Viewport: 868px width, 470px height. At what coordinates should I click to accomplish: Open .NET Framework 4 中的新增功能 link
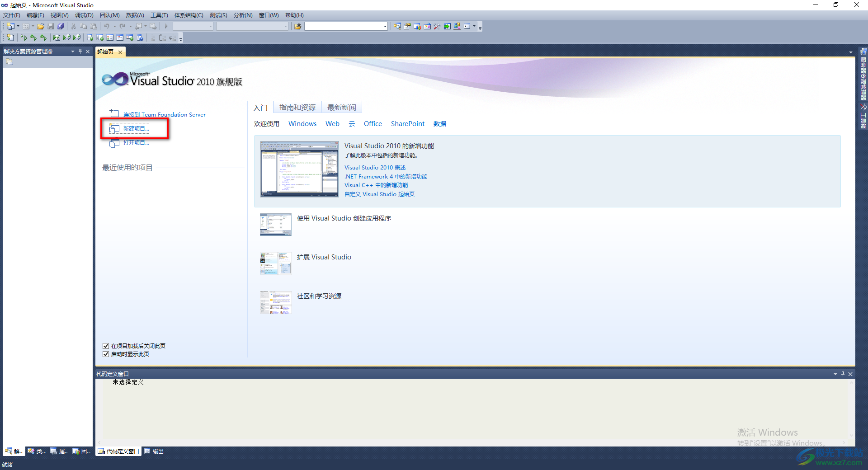coord(386,177)
